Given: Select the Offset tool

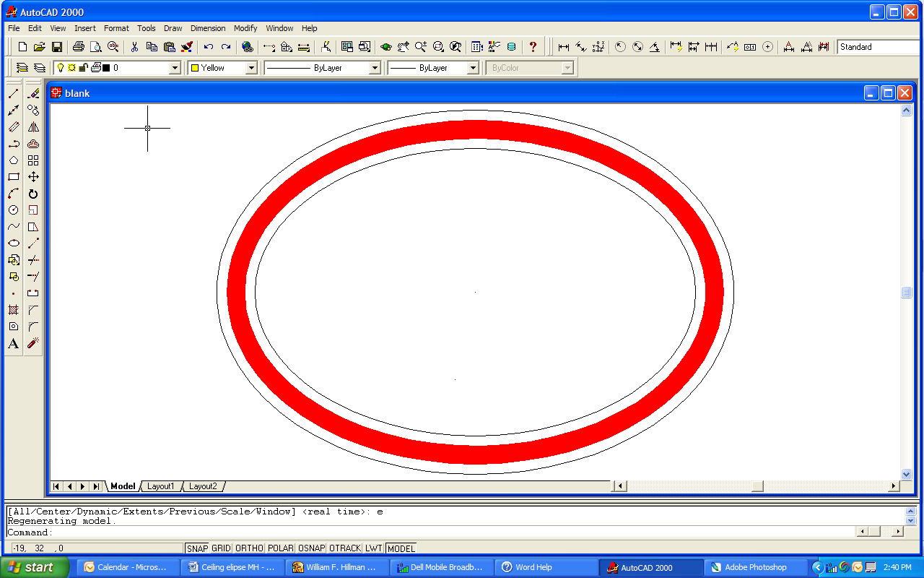Looking at the screenshot, I should point(33,144).
